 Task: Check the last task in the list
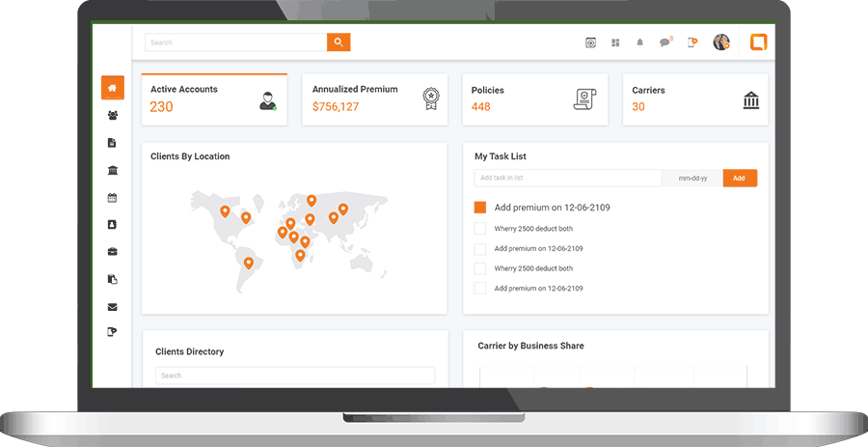[x=480, y=288]
